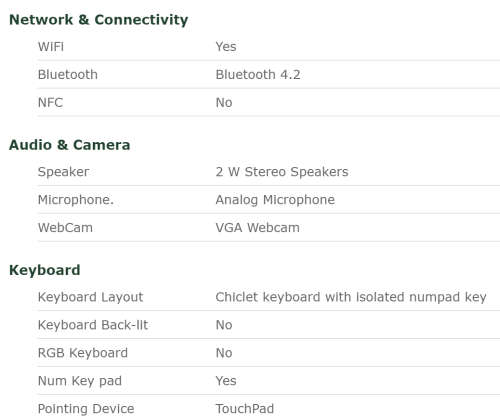Click the No value for RGB Keyboard
This screenshot has height=418, width=500.
[x=224, y=353]
